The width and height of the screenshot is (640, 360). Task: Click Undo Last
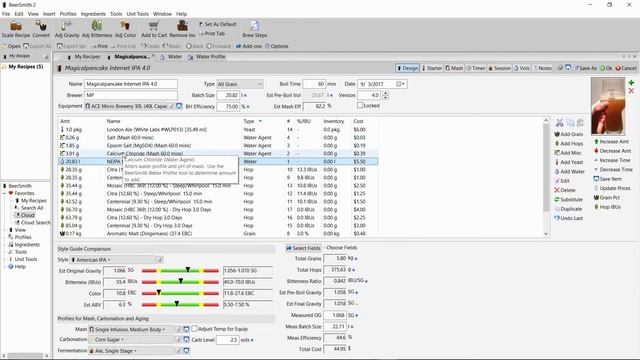click(568, 218)
